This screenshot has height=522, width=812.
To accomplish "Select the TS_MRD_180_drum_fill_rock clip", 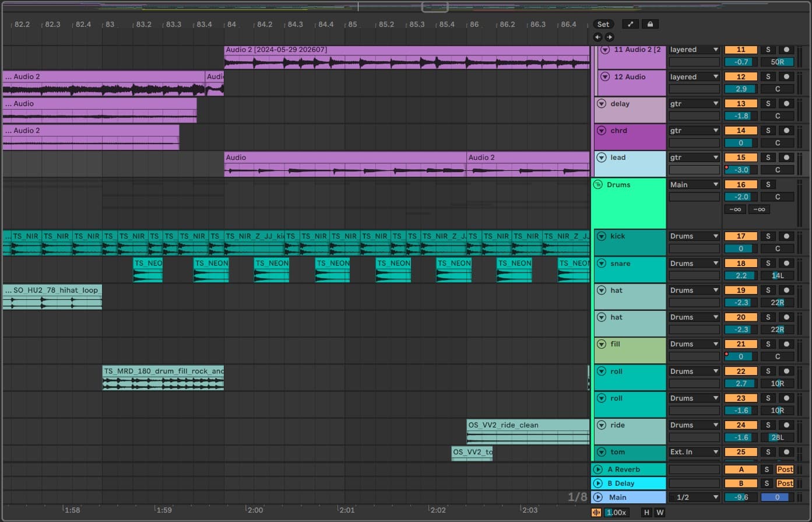I will point(163,377).
